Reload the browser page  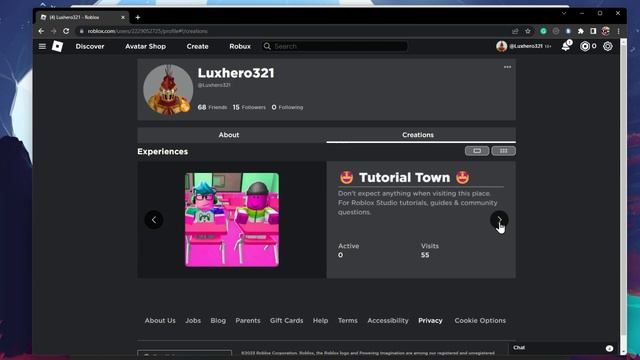tap(66, 31)
